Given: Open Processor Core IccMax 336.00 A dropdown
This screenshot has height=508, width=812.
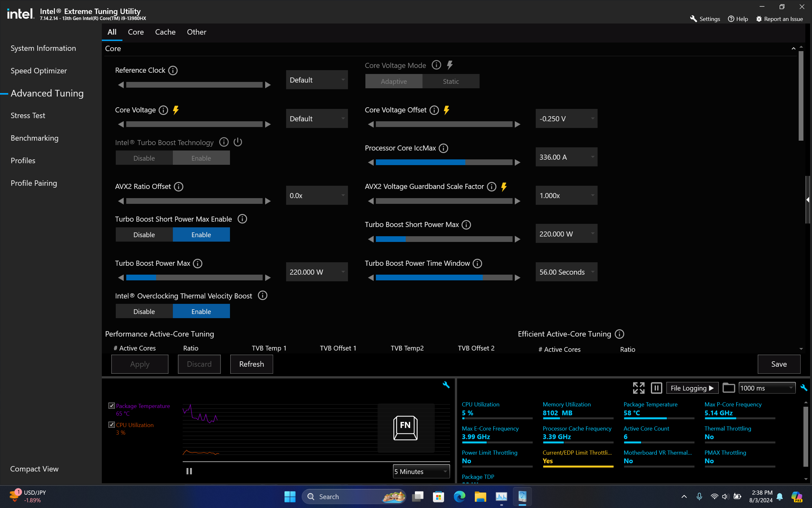Looking at the screenshot, I should 566,157.
